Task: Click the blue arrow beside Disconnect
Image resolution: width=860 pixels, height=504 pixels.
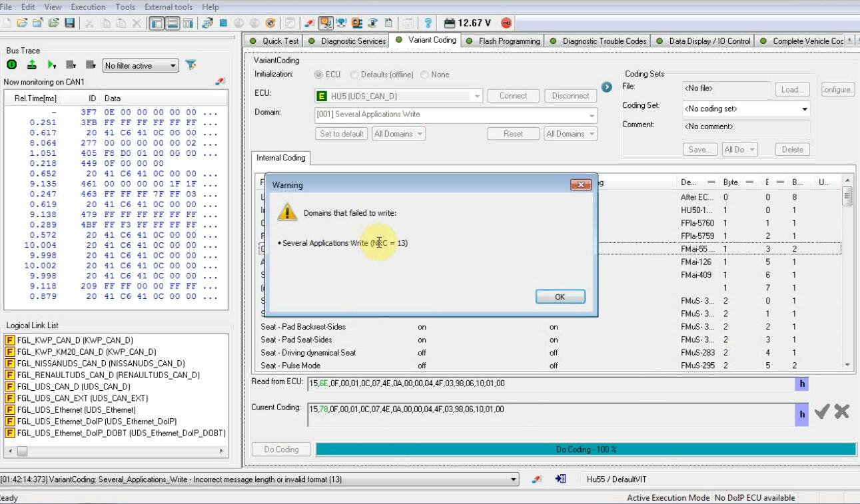Action: point(606,87)
